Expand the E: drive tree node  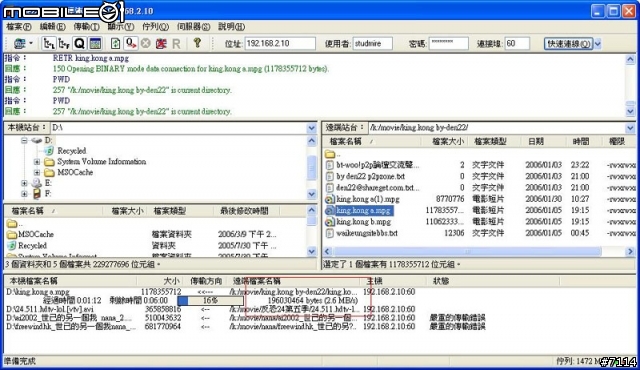click(24, 183)
